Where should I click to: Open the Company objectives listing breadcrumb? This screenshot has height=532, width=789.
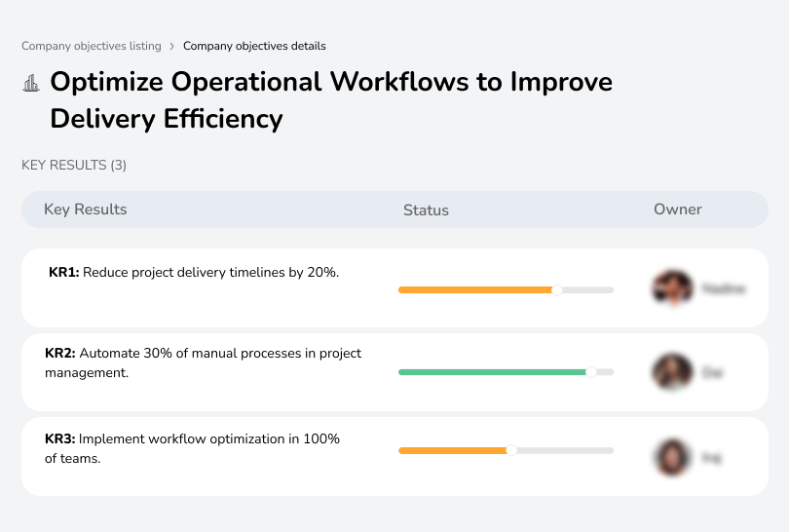pos(92,46)
